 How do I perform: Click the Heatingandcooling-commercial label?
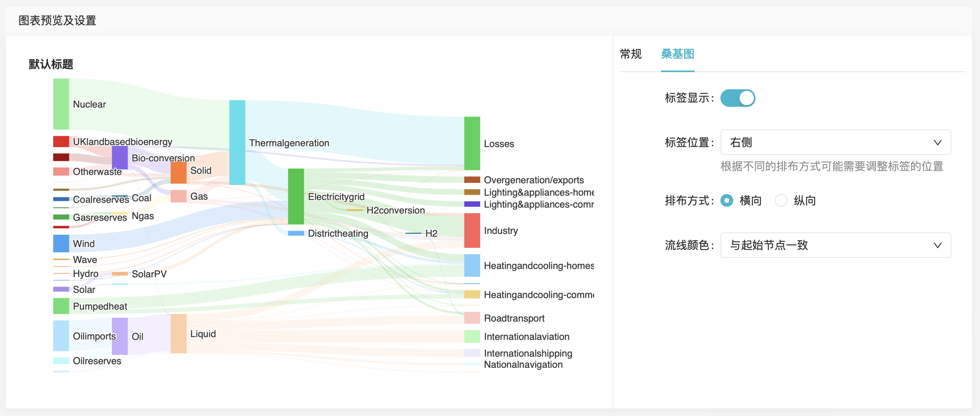pos(539,294)
